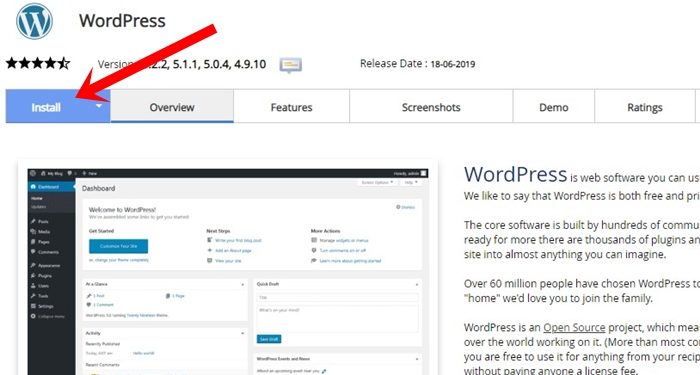Select the release date 18-06-2019 text
Screen dimensions: 700x375
click(453, 64)
